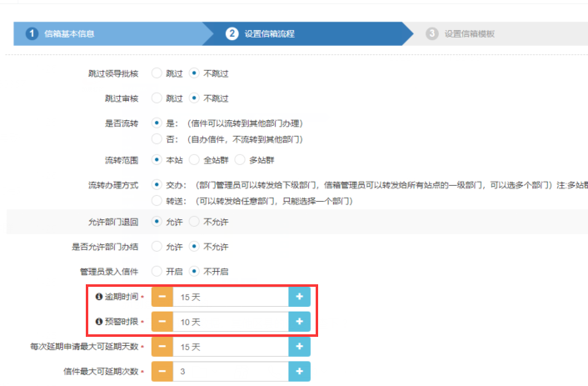Click the minus button for 逾期时间
Image resolution: width=588 pixels, height=386 pixels.
[x=162, y=296]
